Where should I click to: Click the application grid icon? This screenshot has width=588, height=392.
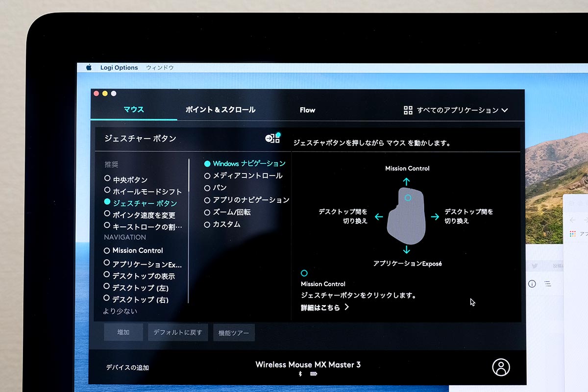coord(408,110)
